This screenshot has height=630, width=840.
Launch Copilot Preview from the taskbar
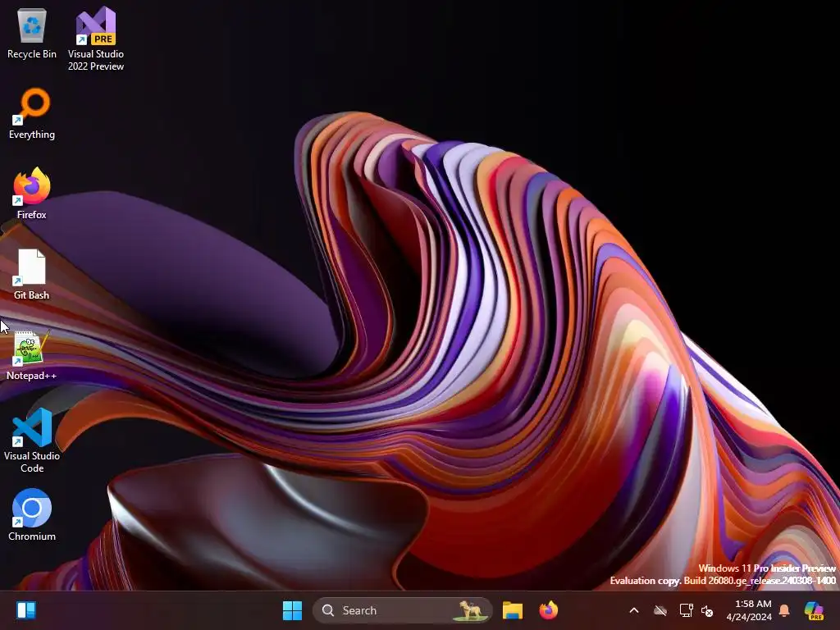[x=814, y=610]
